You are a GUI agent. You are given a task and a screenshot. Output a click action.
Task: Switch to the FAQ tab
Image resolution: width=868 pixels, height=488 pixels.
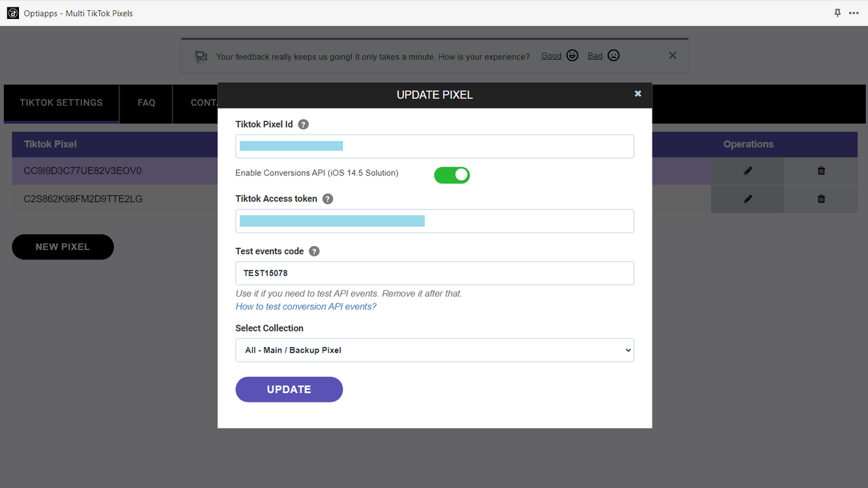point(146,102)
